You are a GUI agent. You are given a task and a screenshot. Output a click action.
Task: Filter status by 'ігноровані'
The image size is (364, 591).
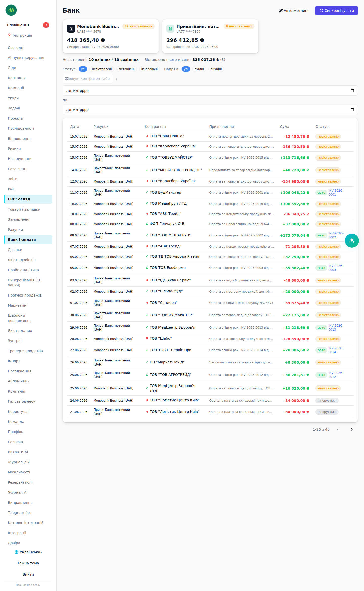pyautogui.click(x=149, y=69)
